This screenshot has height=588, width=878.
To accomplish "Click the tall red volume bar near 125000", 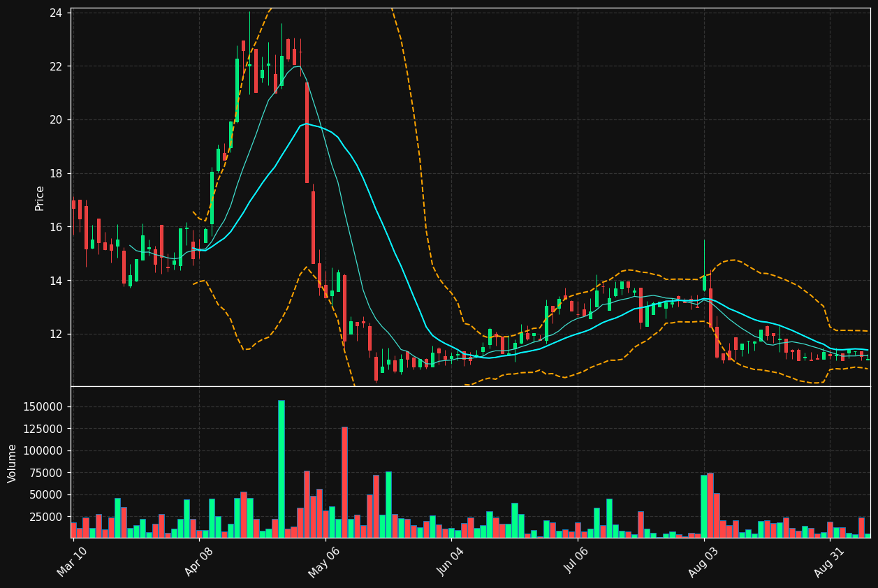I will 344,482.
